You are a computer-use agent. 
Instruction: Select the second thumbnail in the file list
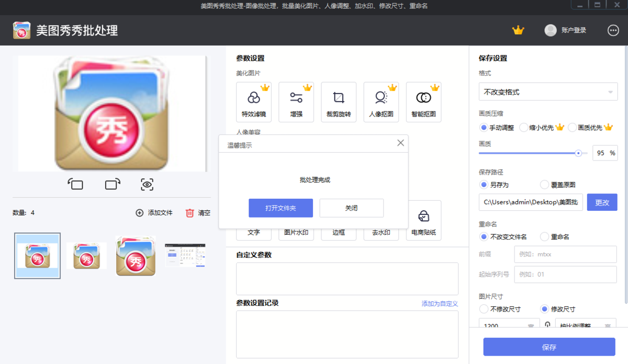coord(86,256)
